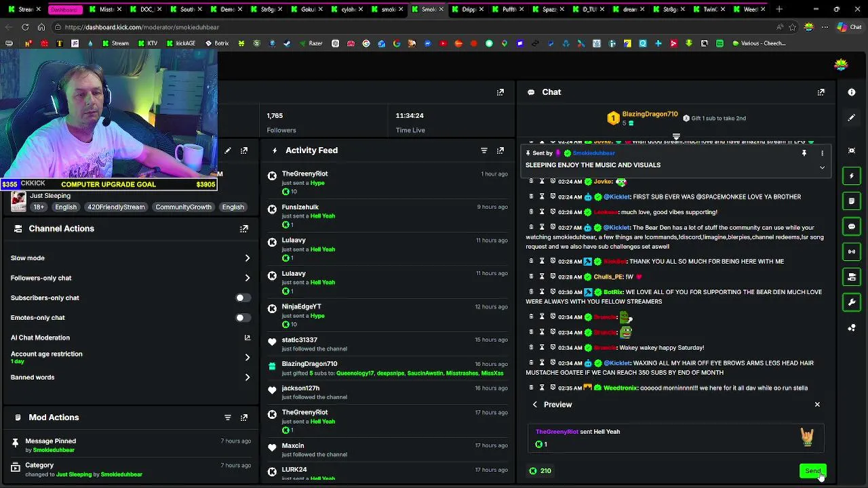Timeout Chulls_PE for the !W message

[x=542, y=277]
